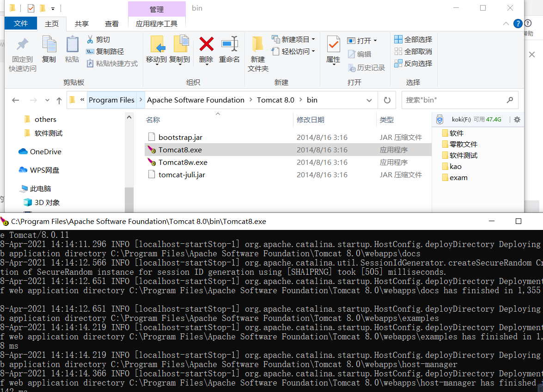Select 软件测试 folder in navigation pane

[43, 133]
